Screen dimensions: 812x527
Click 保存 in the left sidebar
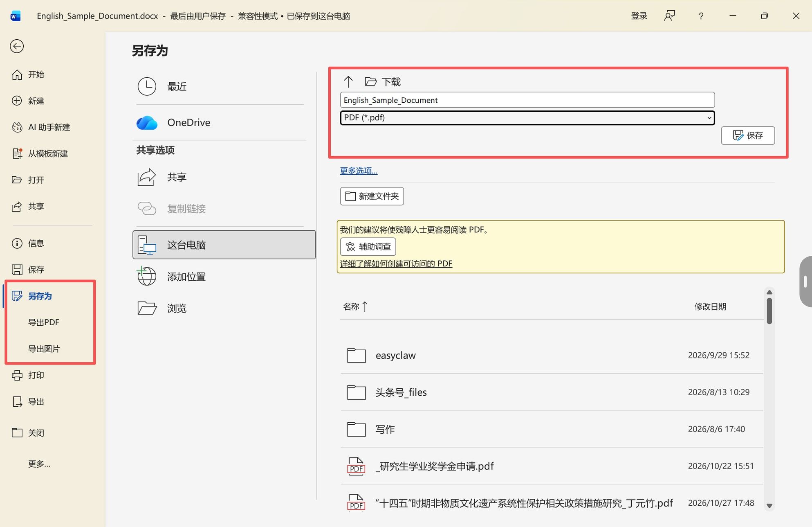pyautogui.click(x=28, y=270)
